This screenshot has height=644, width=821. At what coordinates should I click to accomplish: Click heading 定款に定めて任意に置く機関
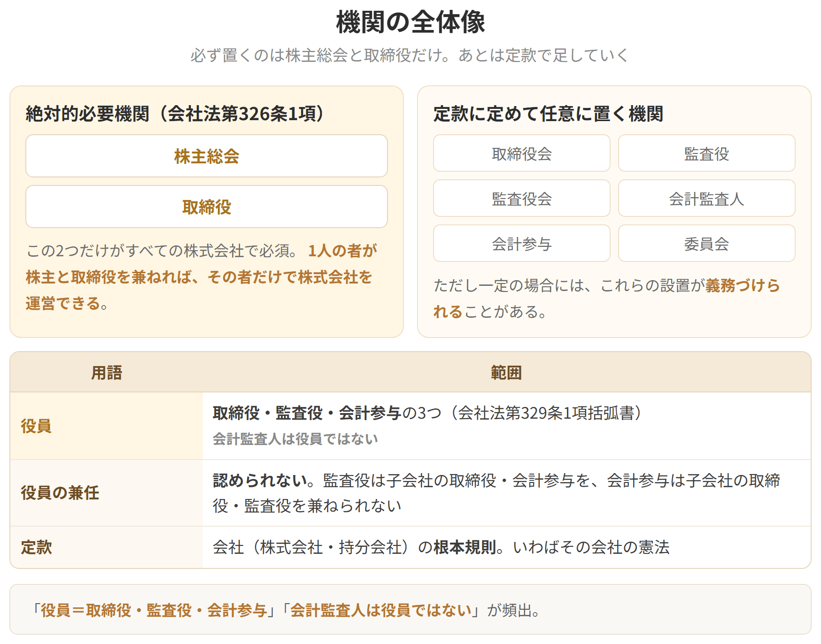tap(548, 114)
